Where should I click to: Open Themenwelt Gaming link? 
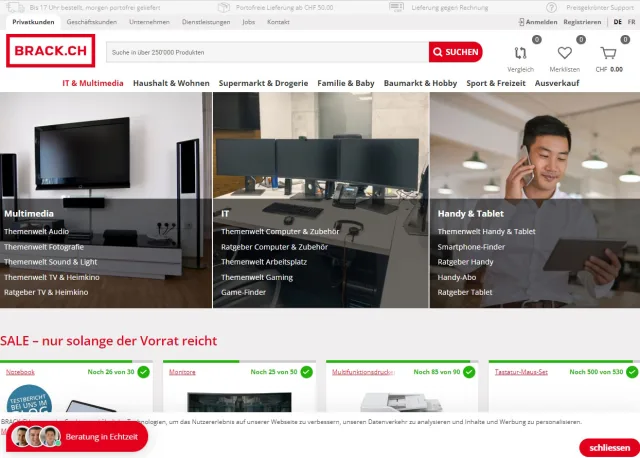tap(257, 277)
